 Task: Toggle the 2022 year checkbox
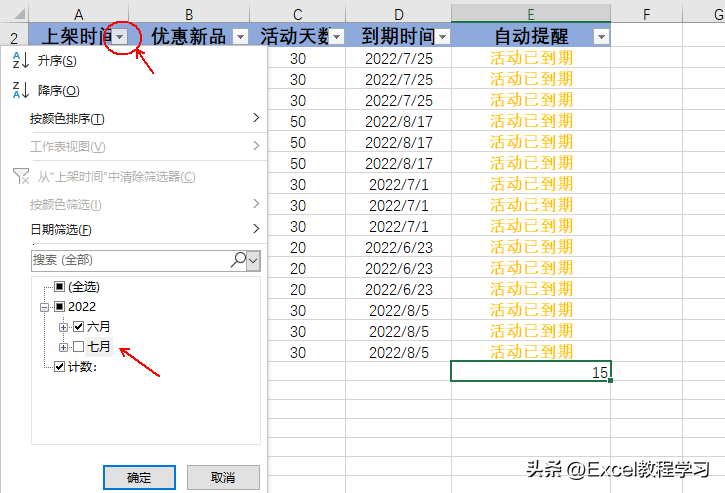(x=59, y=307)
